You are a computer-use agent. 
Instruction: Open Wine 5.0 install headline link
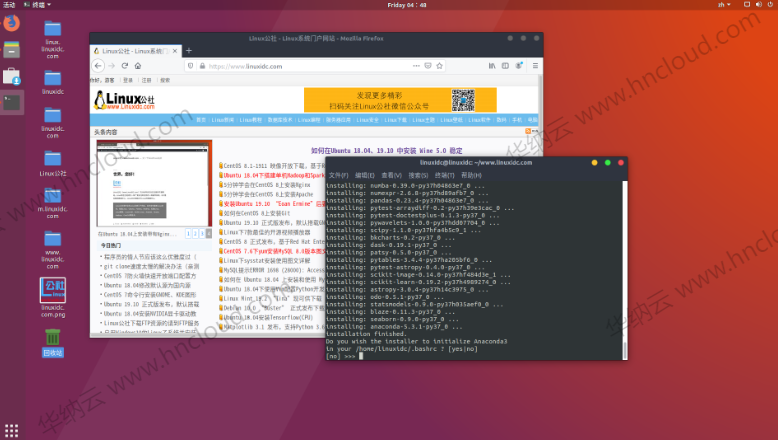pyautogui.click(x=387, y=151)
